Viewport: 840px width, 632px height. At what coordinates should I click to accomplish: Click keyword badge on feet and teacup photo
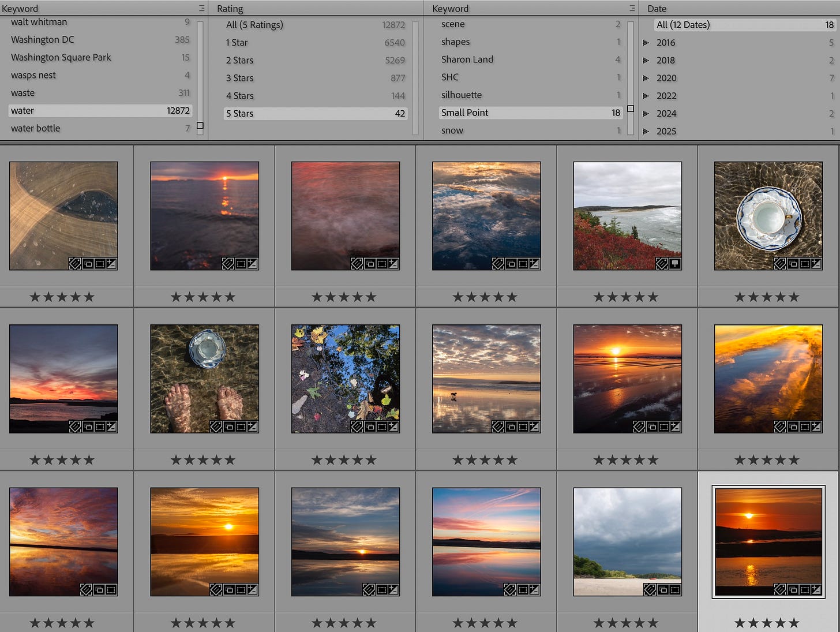pos(216,427)
